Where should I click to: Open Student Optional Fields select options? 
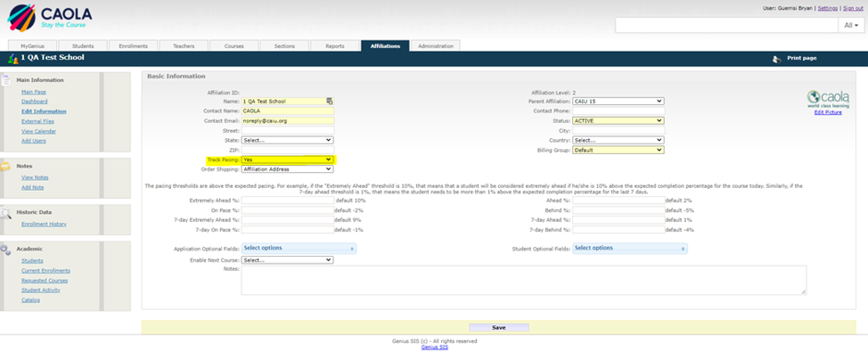coord(630,249)
